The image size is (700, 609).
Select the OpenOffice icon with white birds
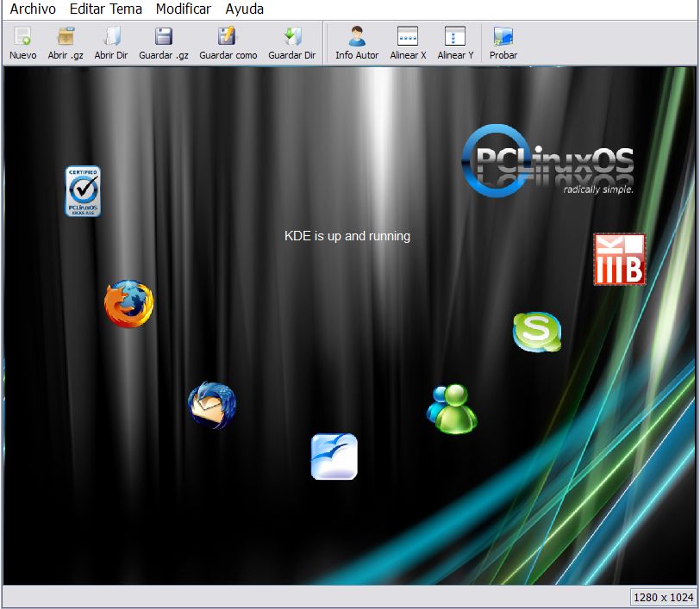[334, 457]
